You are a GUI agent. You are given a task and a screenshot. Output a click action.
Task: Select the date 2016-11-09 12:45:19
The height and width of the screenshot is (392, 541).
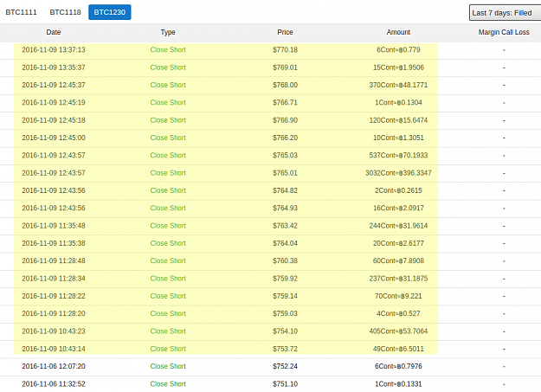pyautogui.click(x=54, y=102)
